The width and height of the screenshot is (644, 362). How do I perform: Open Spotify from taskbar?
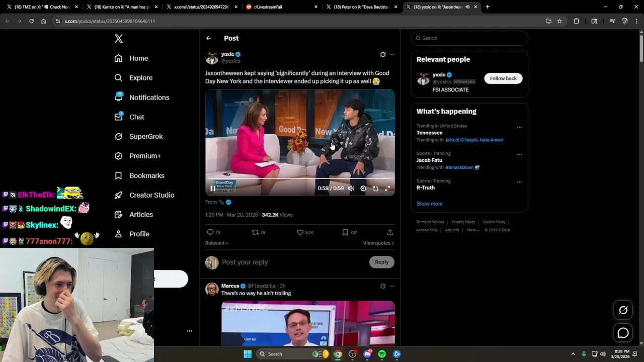382,354
